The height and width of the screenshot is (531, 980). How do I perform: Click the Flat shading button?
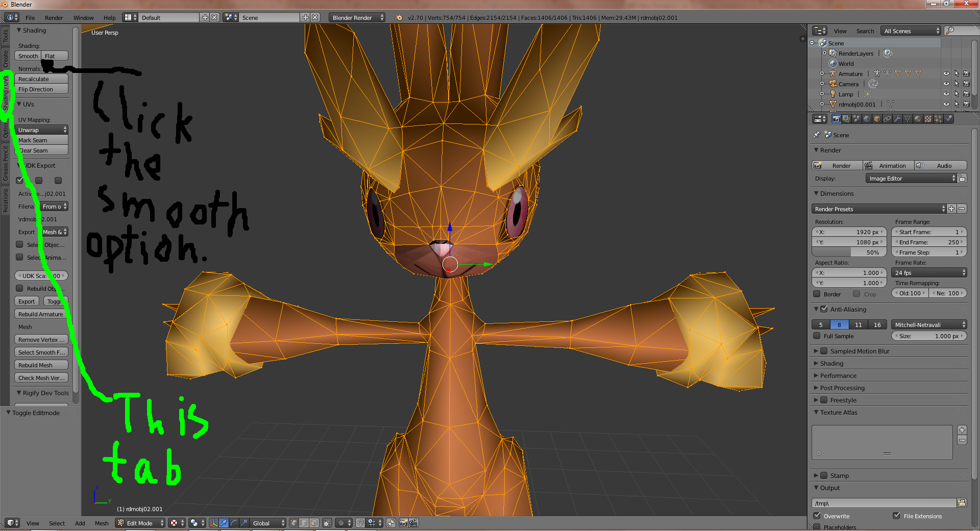[55, 56]
